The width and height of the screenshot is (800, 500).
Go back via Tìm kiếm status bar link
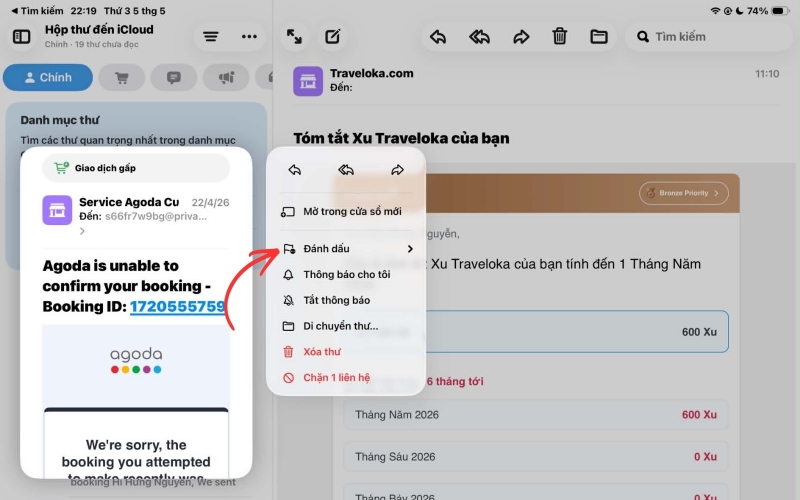tap(37, 11)
